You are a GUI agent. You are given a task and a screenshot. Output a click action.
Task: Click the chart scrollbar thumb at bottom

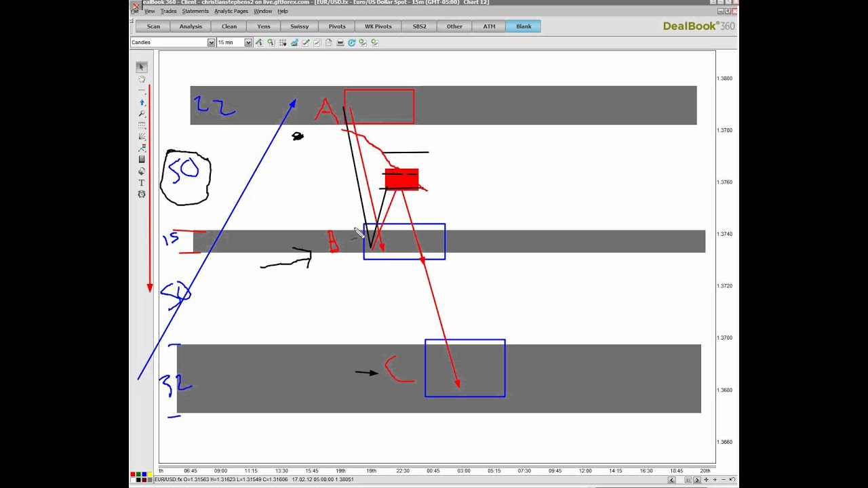(688, 480)
